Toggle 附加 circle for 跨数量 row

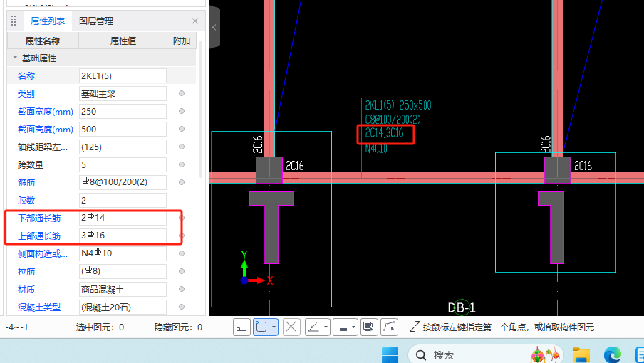coord(182,164)
